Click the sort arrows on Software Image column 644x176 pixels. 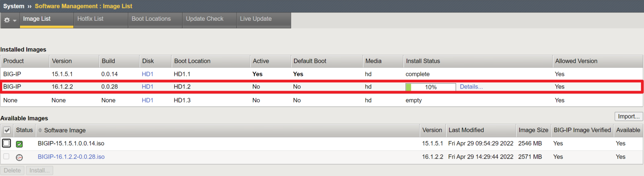40,130
